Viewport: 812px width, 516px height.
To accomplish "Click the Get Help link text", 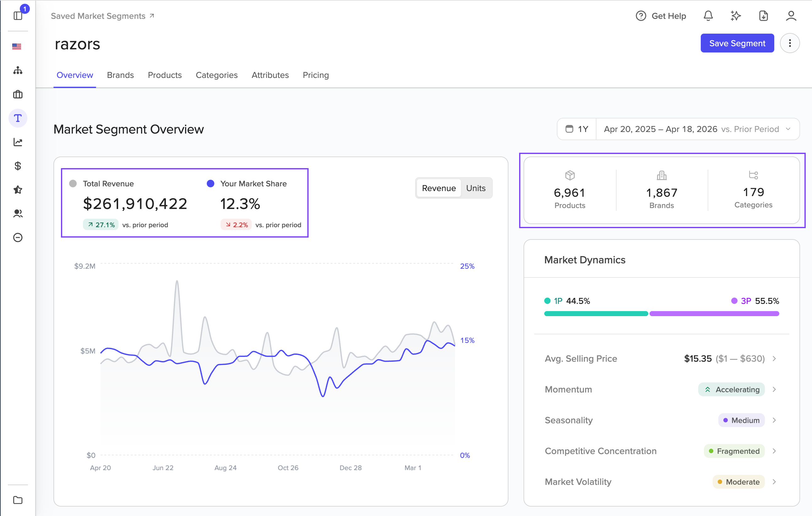I will (x=669, y=16).
